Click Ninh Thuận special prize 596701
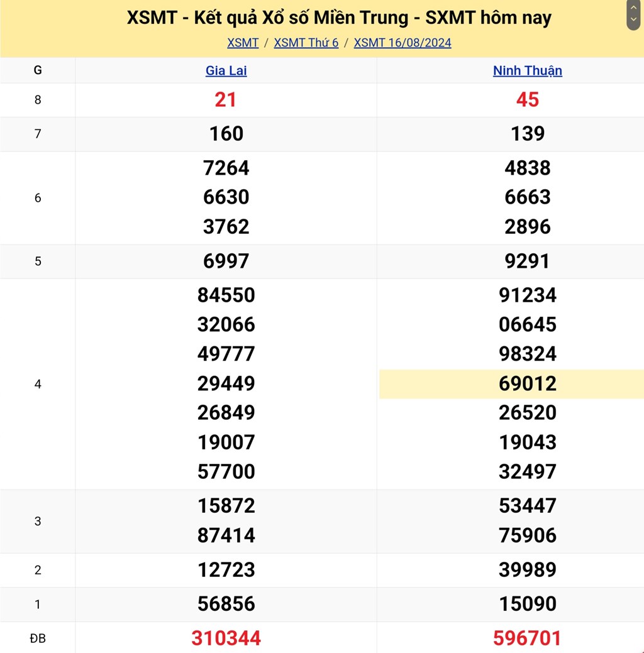 [527, 638]
